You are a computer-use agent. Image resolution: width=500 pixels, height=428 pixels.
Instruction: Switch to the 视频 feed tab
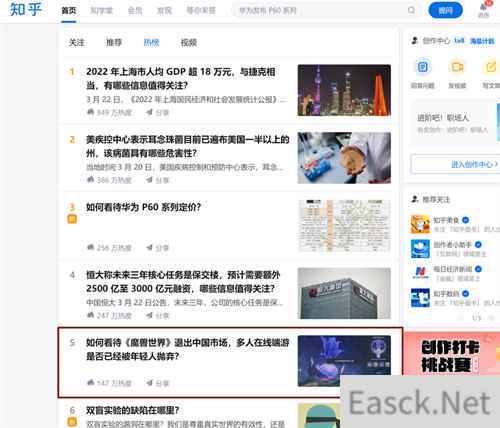coord(189,43)
